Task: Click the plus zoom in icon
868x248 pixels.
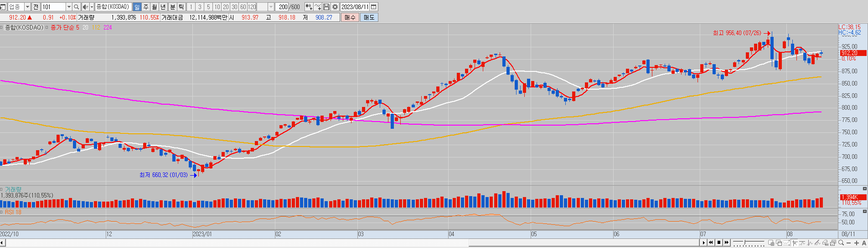Action: (857, 243)
